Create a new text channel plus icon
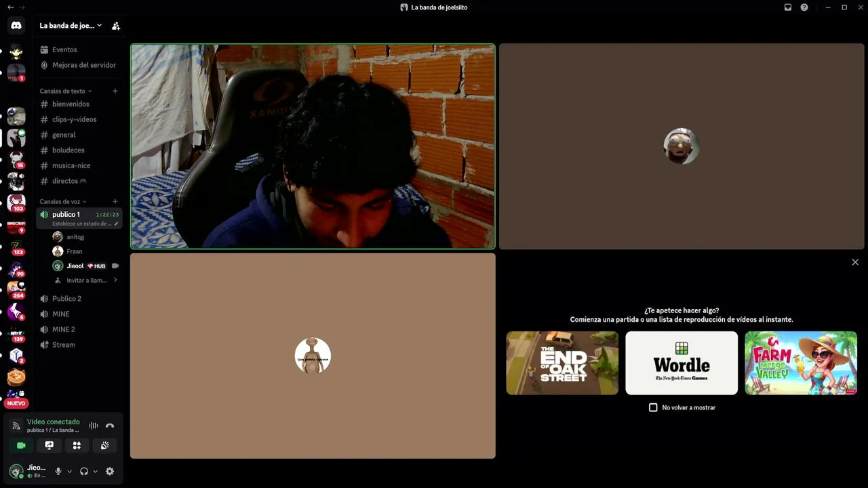 tap(115, 91)
